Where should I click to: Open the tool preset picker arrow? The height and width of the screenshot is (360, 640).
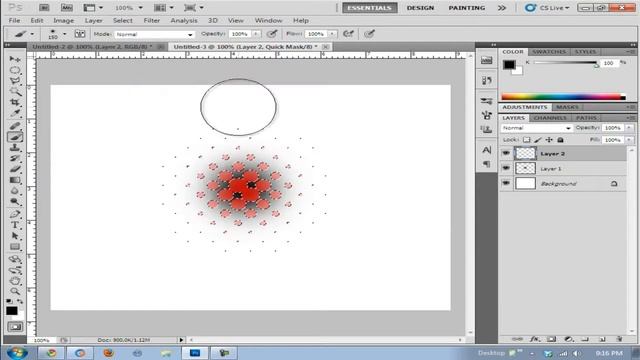click(32, 34)
